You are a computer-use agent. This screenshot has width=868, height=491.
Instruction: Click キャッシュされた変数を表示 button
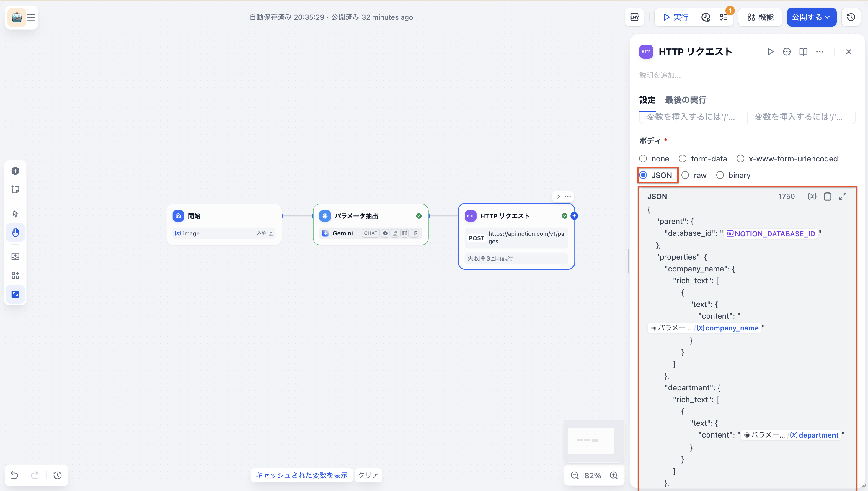click(x=301, y=475)
